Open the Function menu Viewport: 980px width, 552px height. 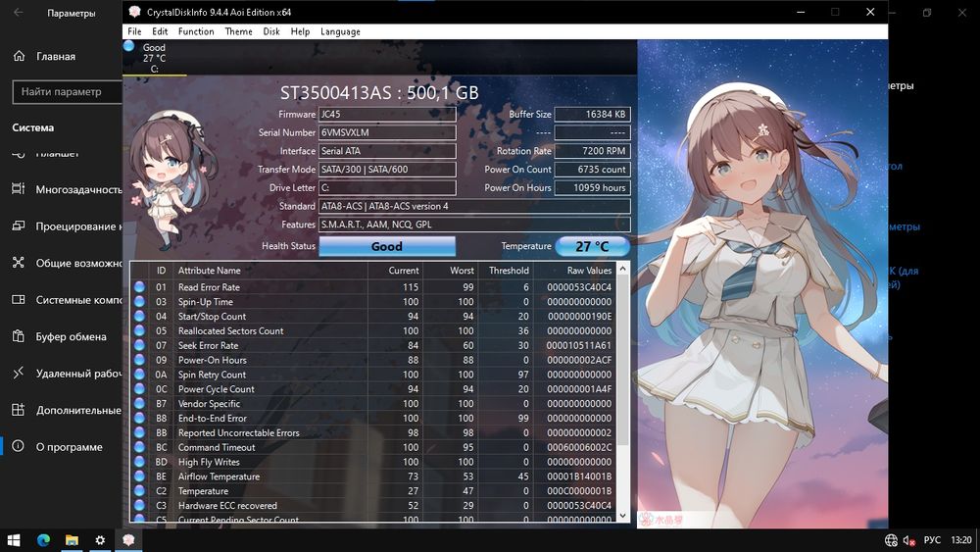pos(196,32)
